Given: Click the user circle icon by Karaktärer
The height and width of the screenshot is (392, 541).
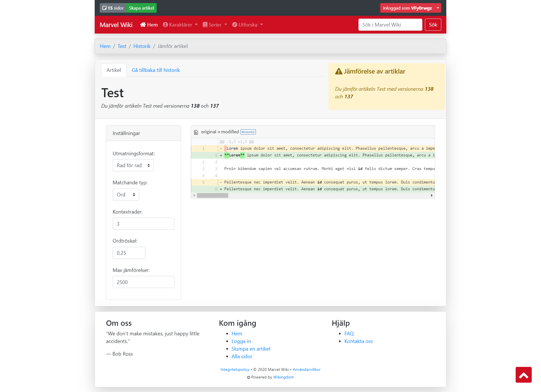Looking at the screenshot, I should coord(165,25).
